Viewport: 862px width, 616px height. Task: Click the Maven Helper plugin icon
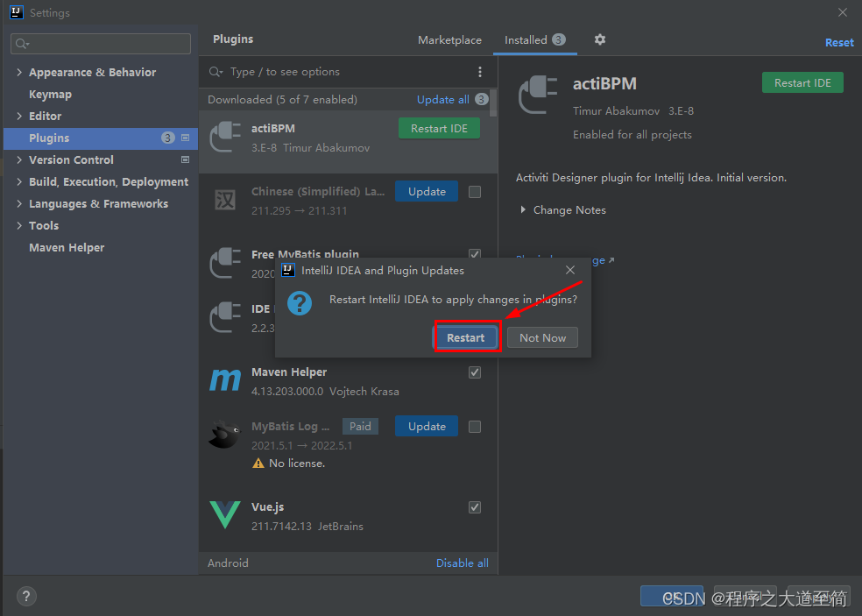point(225,380)
